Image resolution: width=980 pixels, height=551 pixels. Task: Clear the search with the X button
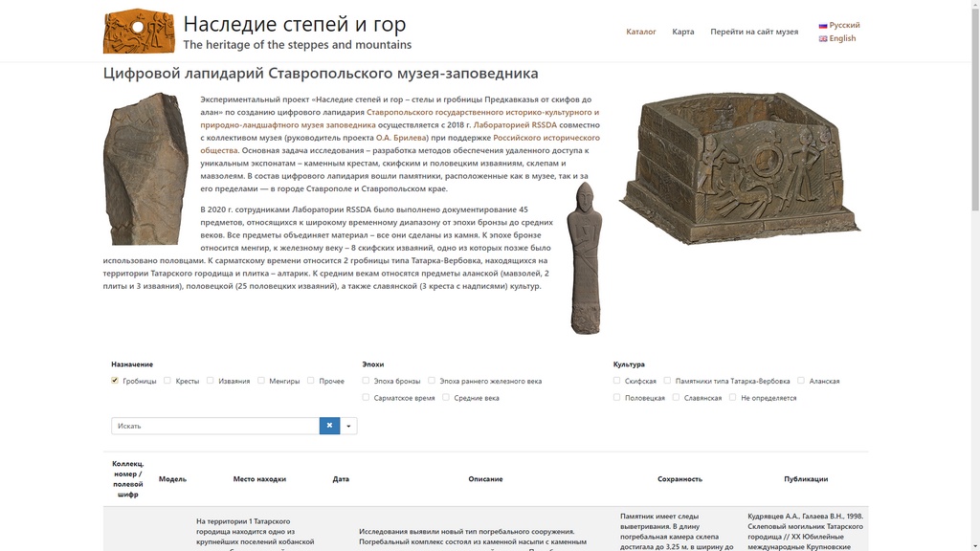click(x=329, y=426)
